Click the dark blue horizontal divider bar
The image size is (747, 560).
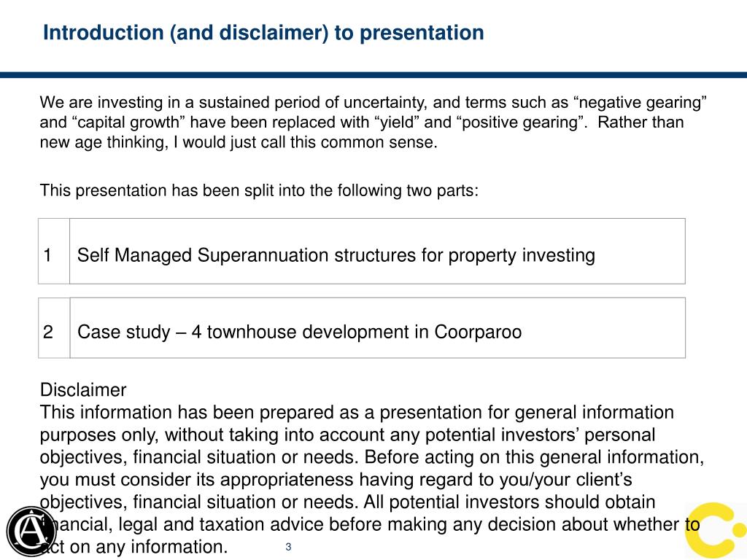pyautogui.click(x=373, y=75)
